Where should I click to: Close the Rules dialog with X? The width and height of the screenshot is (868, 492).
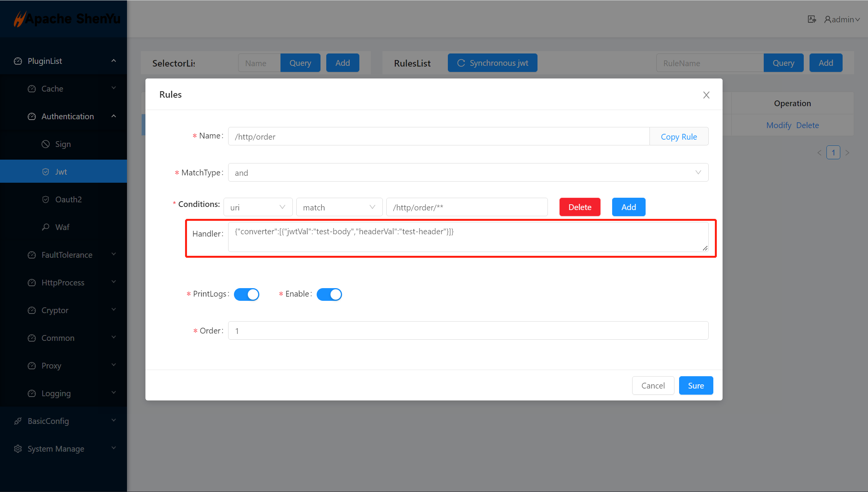pos(706,95)
